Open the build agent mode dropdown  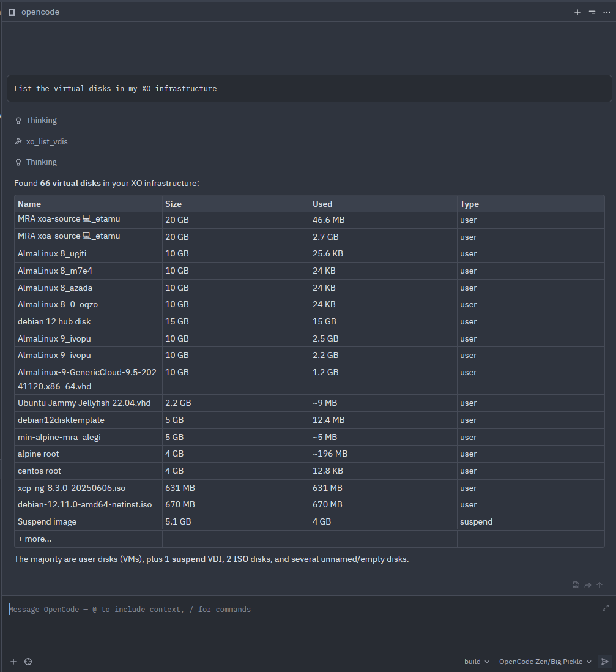click(477, 662)
